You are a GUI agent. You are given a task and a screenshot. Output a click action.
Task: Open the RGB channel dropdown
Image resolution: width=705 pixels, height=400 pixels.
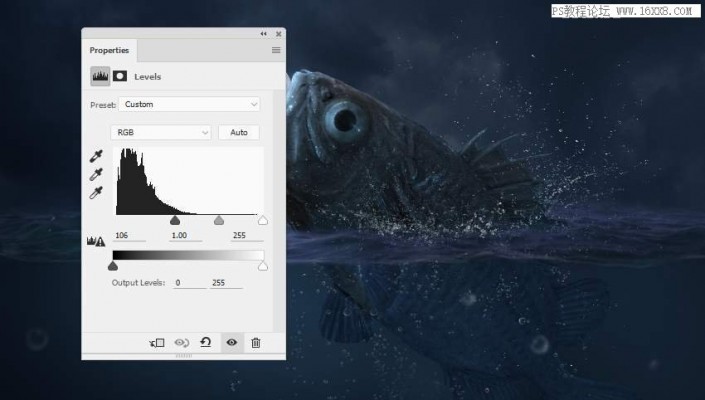click(161, 132)
